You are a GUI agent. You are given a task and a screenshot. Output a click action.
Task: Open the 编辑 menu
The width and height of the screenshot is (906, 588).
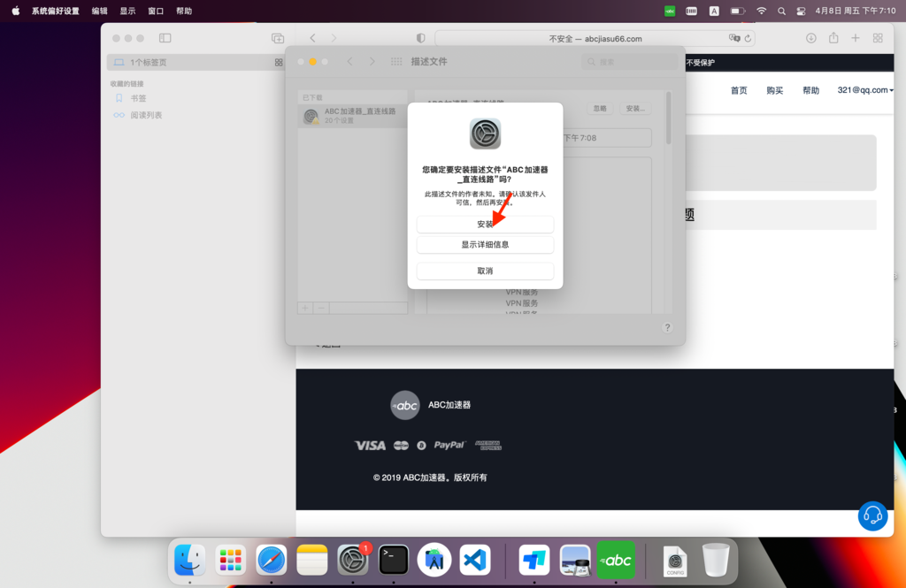pos(99,11)
